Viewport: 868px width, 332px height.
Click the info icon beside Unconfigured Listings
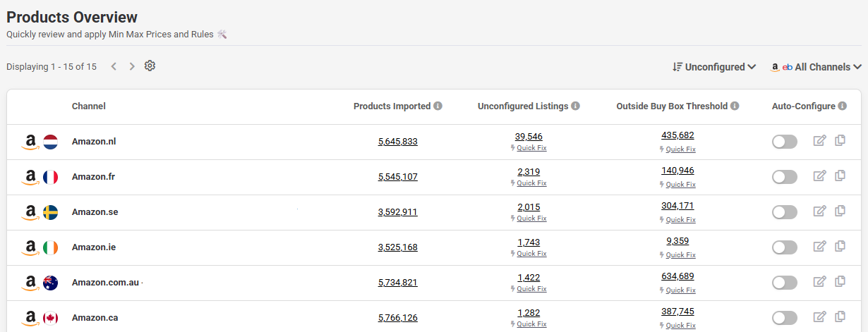[x=575, y=106]
